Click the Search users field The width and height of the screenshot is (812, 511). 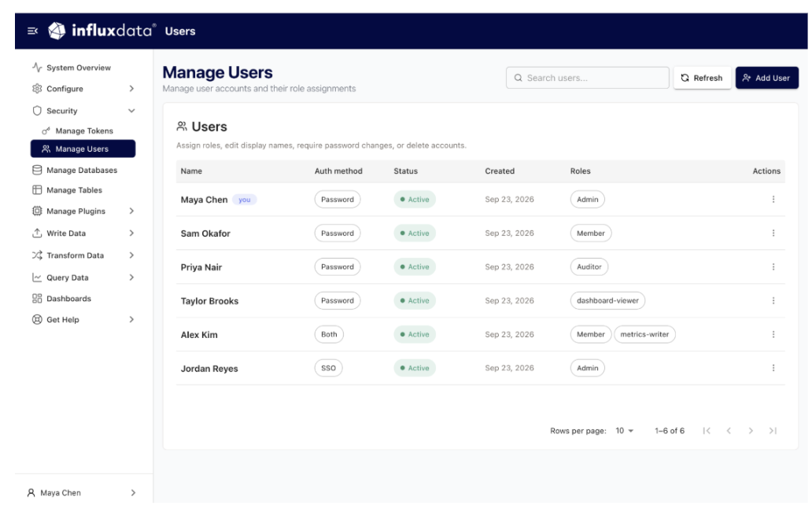pyautogui.click(x=587, y=78)
